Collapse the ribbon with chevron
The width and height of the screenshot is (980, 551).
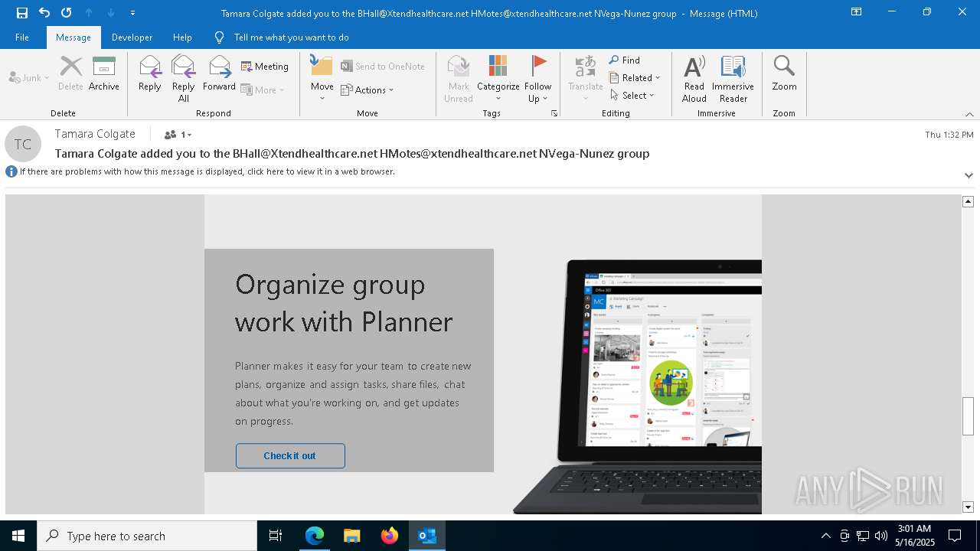click(969, 114)
